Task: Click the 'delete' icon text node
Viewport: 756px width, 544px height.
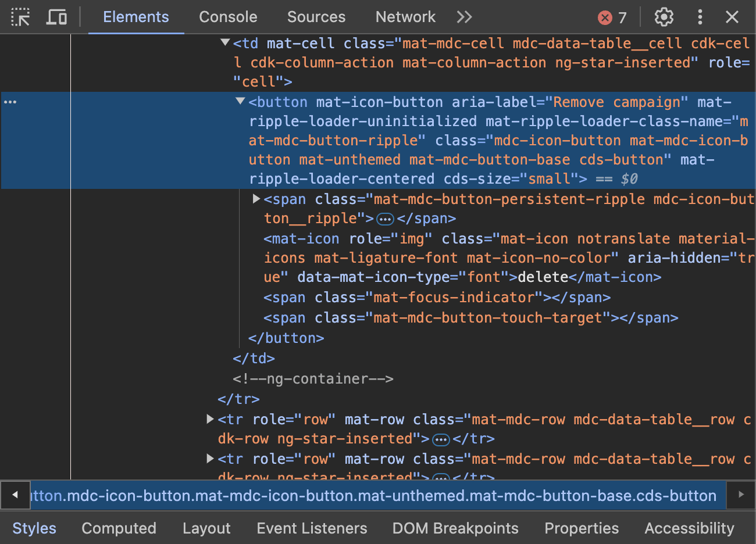Action: (543, 277)
